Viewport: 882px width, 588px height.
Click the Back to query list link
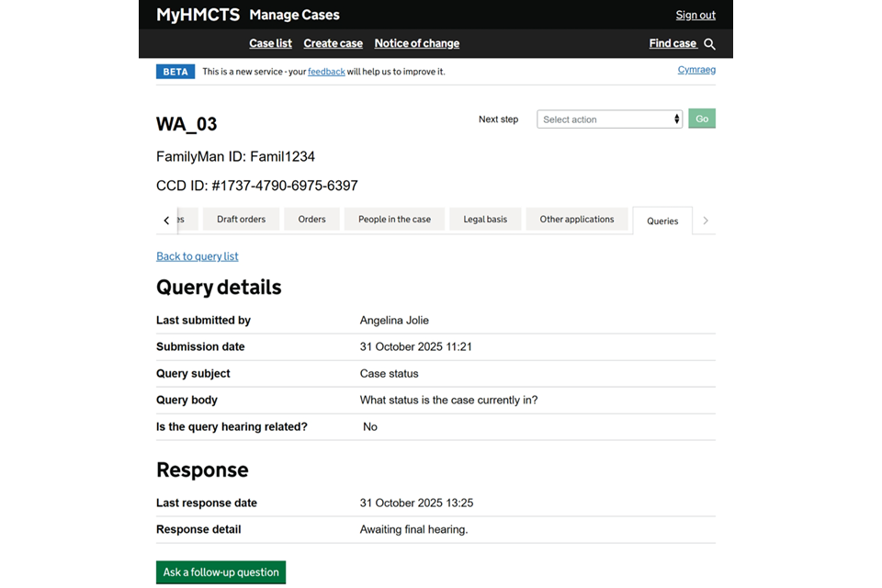click(198, 256)
